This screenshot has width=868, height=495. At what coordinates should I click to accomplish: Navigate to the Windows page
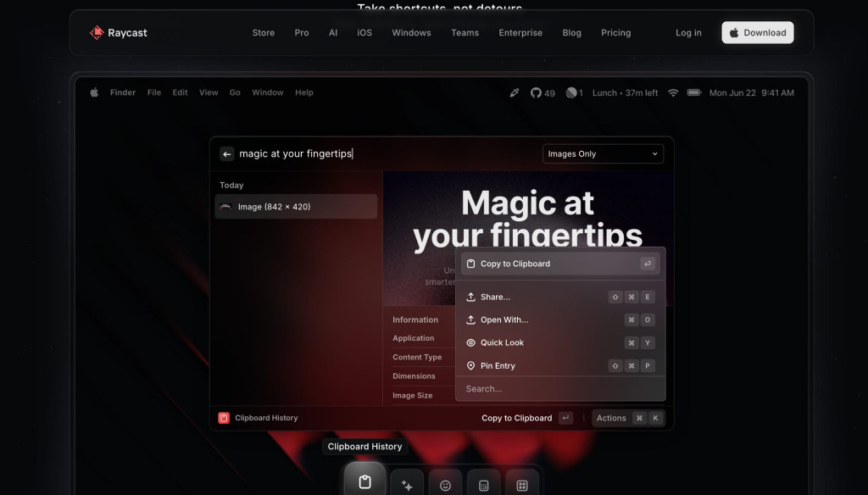click(411, 33)
